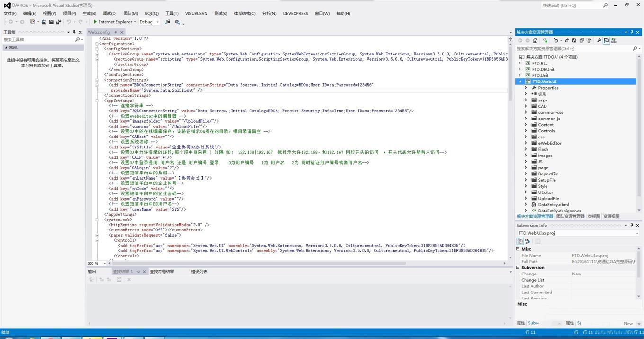The width and height of the screenshot is (644, 339).
Task: Click the pending changes filter clock icon
Action: (x=556, y=40)
